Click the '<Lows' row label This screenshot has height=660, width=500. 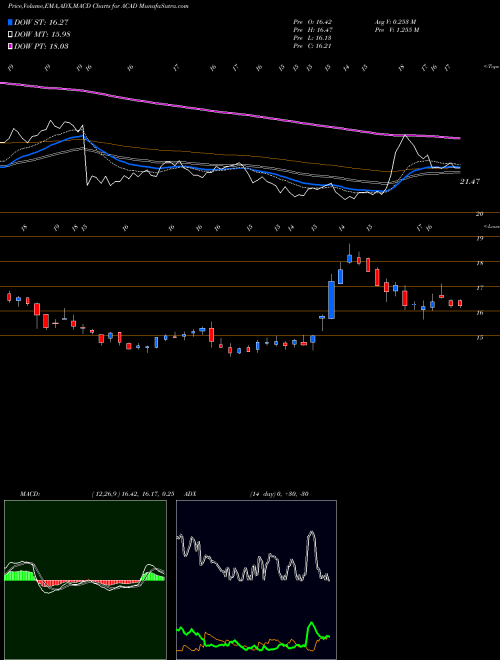[491, 226]
